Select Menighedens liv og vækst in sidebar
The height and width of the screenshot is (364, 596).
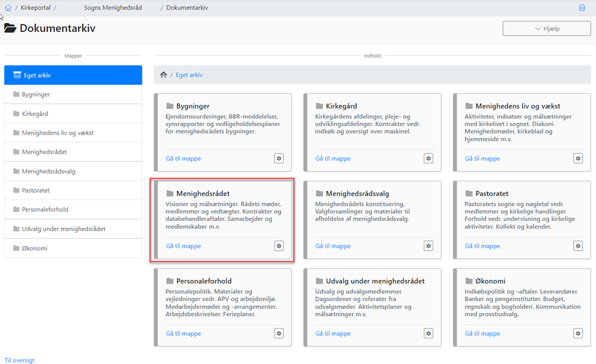73,133
